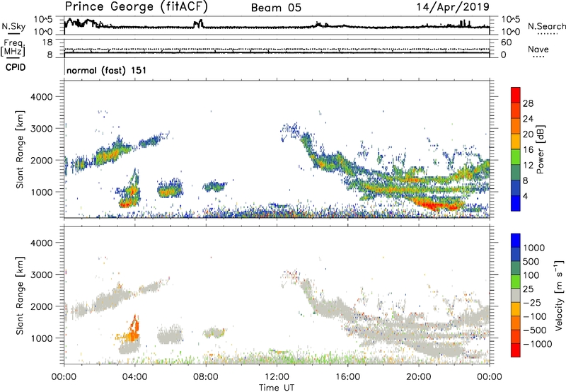Click the 'Nave' legend label

tap(538, 49)
